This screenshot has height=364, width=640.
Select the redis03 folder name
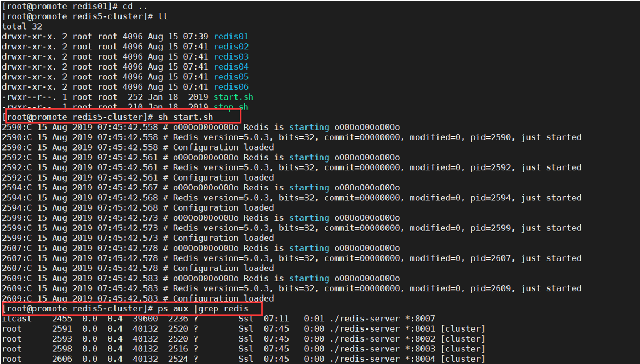point(230,56)
